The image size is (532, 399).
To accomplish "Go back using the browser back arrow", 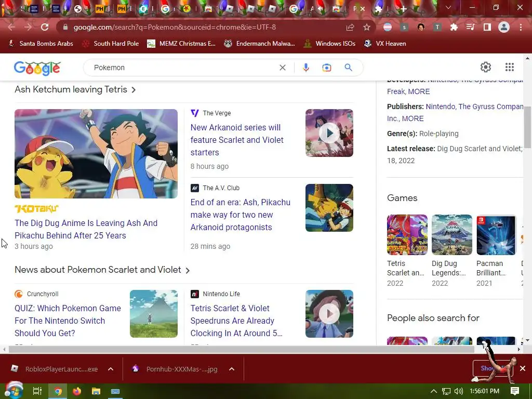I will click(x=11, y=27).
